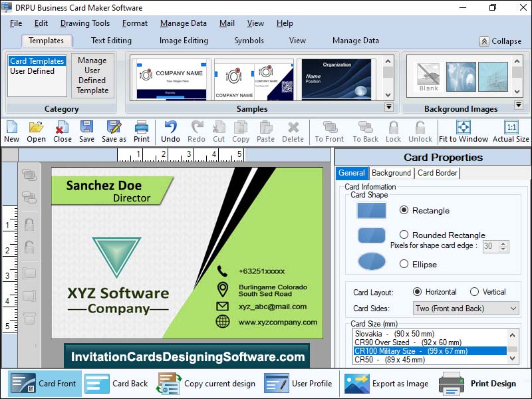Expand the Background Images dropdown arrow
This screenshot has height=399, width=532.
pos(518,105)
